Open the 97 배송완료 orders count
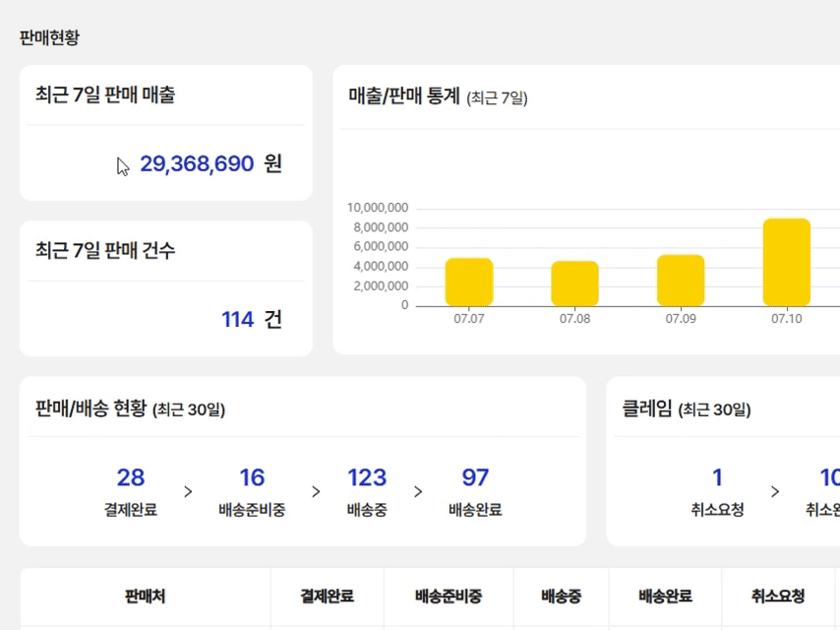The image size is (840, 630). click(475, 477)
